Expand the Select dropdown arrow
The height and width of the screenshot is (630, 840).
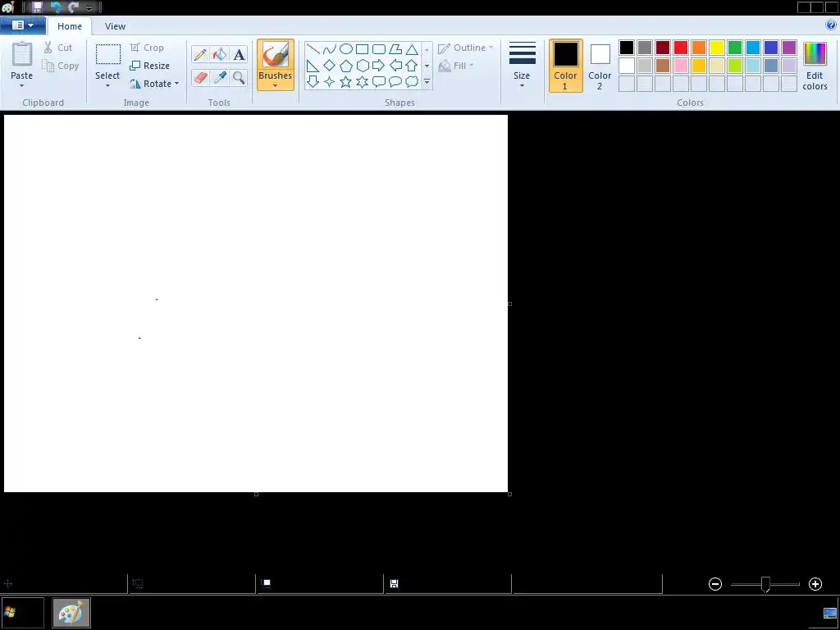(107, 85)
